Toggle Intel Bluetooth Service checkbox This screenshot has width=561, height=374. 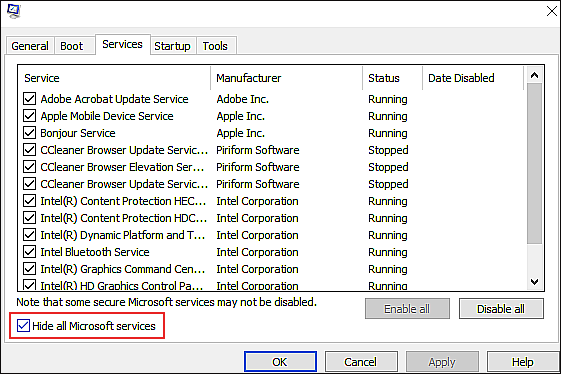point(29,252)
